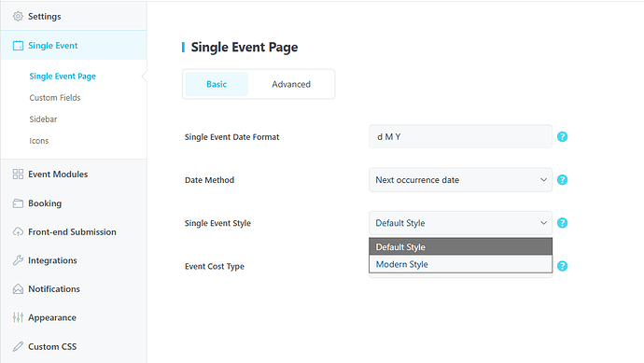
Task: Click the Date Method label
Action: [x=209, y=180]
